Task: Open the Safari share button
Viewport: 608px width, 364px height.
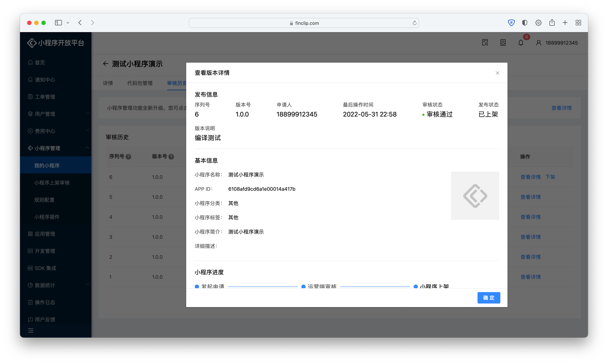Action: click(x=552, y=22)
